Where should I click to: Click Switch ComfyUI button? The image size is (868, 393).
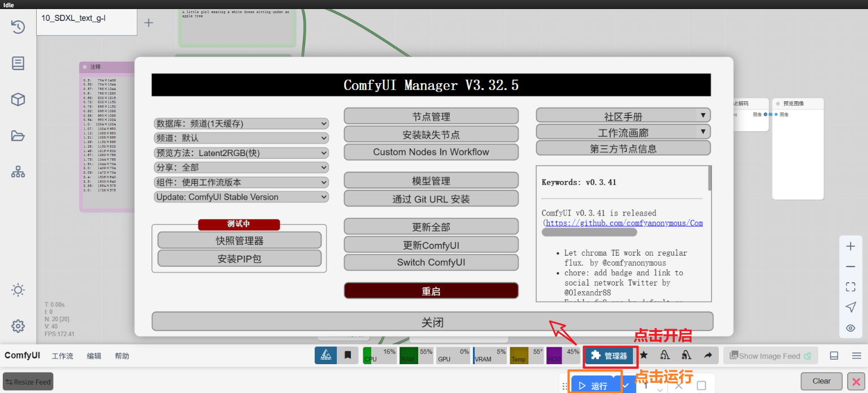[x=431, y=262]
